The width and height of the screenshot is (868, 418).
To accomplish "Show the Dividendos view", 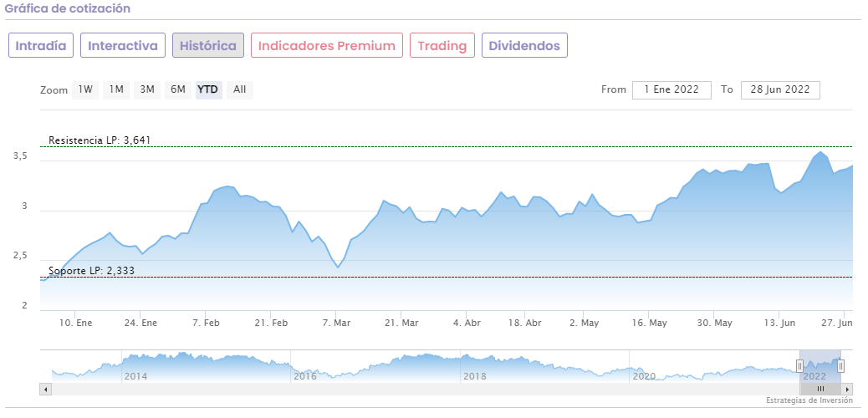I will [x=524, y=46].
